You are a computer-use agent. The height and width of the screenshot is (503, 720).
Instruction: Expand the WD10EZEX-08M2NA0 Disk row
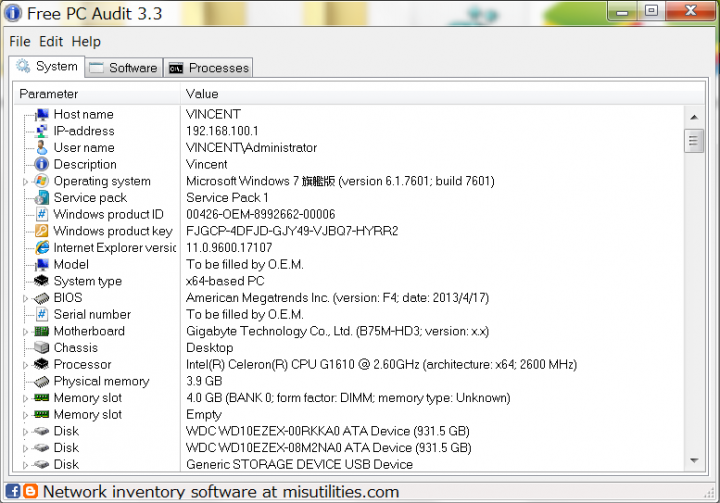point(25,448)
